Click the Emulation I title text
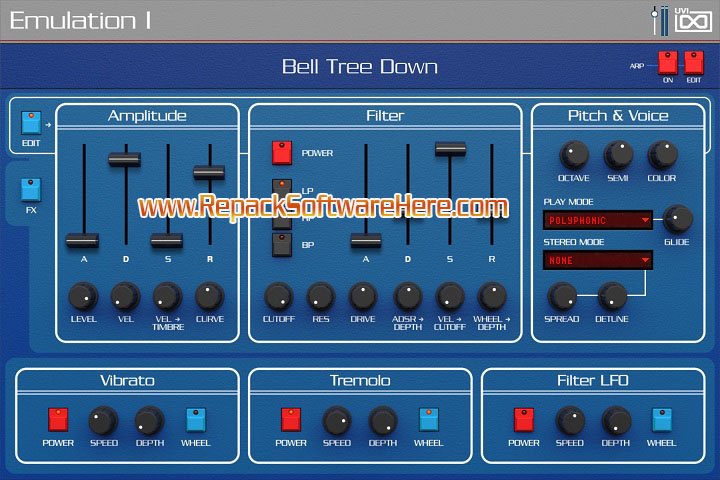Screen dimensions: 720x480 (x=80, y=21)
